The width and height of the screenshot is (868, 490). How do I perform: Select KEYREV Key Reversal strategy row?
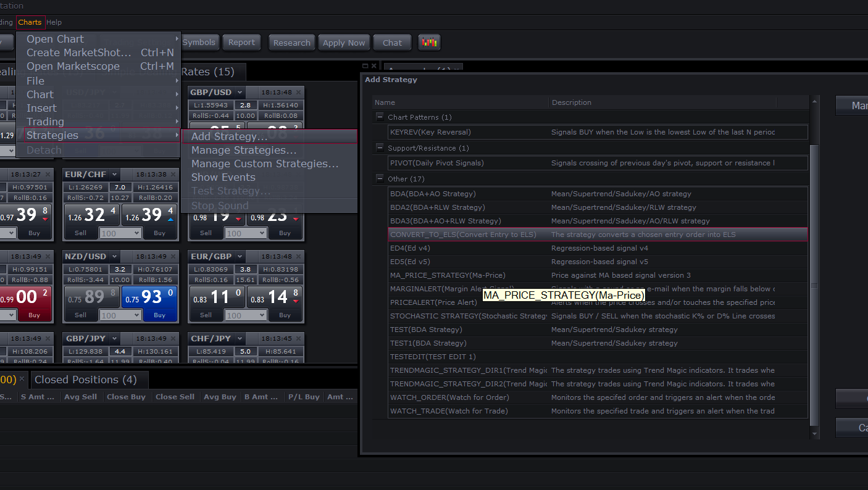pos(598,132)
